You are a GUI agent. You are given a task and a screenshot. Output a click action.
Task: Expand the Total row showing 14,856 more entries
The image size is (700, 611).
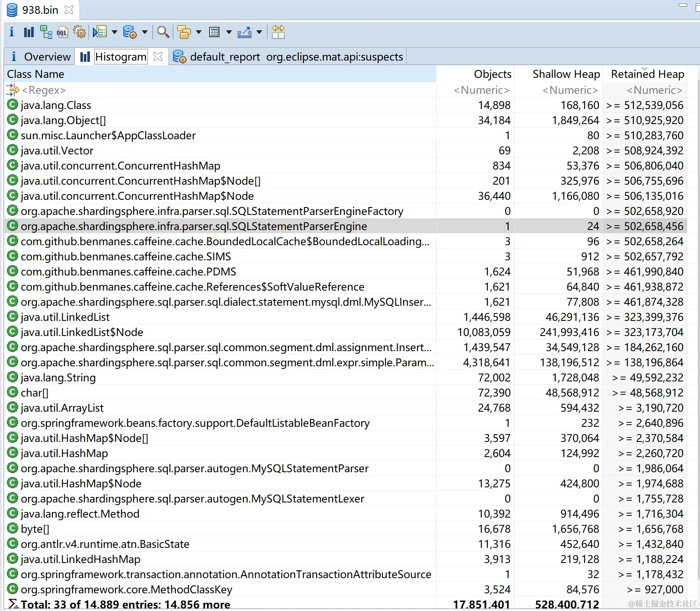coord(346,604)
